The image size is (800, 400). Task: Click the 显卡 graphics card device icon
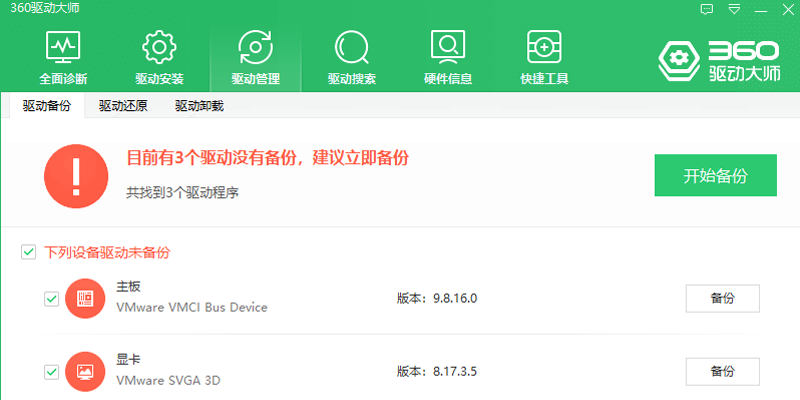coord(85,371)
